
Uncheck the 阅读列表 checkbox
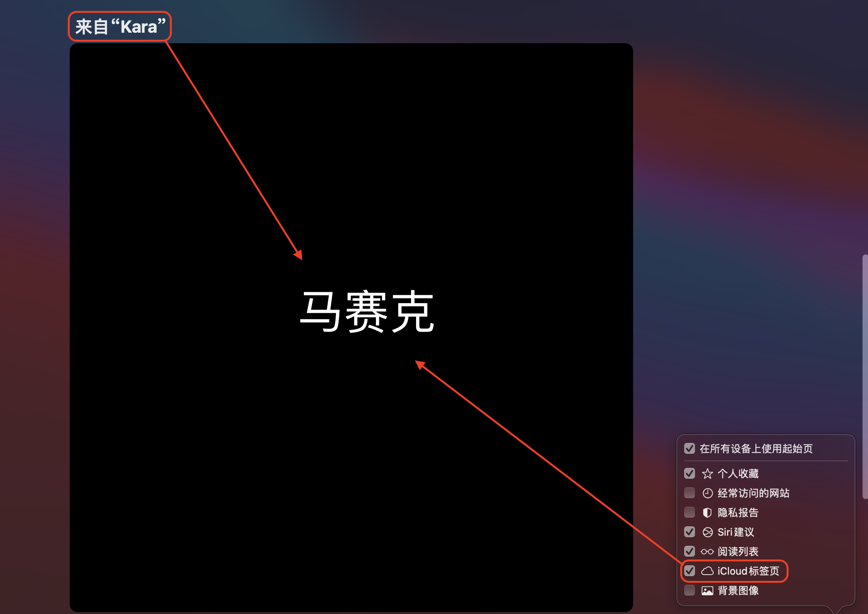tap(690, 552)
